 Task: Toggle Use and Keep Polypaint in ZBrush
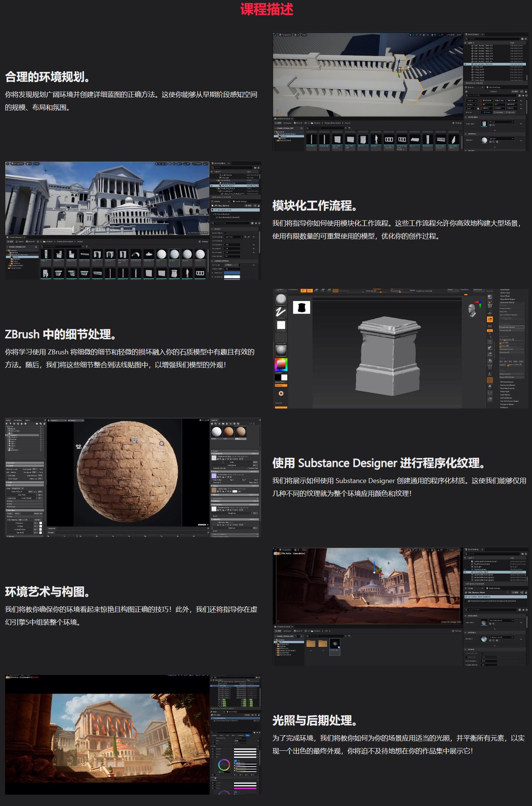[512, 315]
